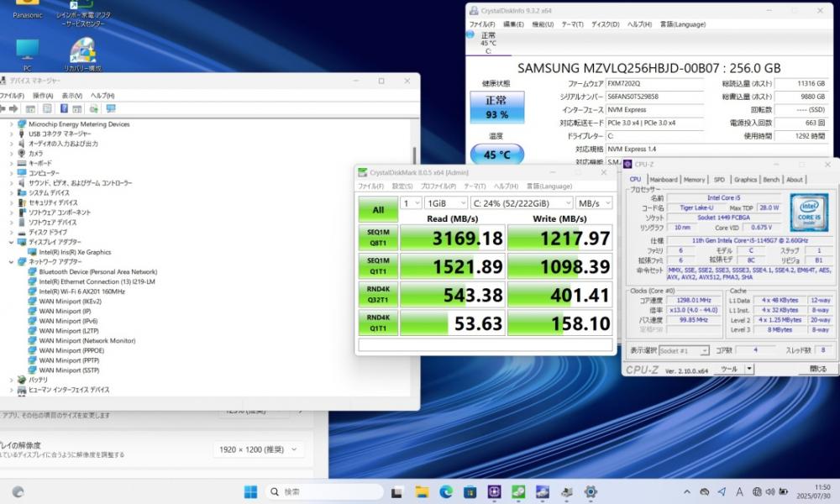Toggle the console tree icon in Device Manager toolbar
The image size is (840, 504).
30,108
